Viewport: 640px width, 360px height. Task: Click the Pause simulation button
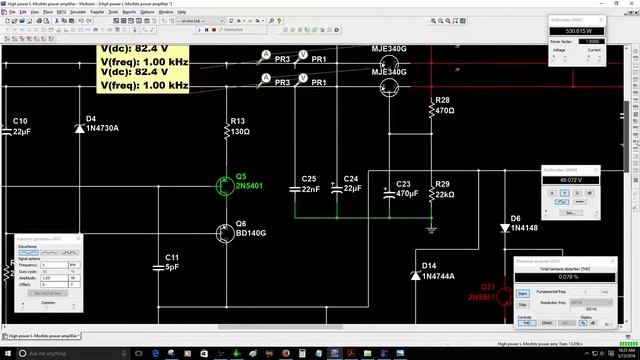coord(207,30)
